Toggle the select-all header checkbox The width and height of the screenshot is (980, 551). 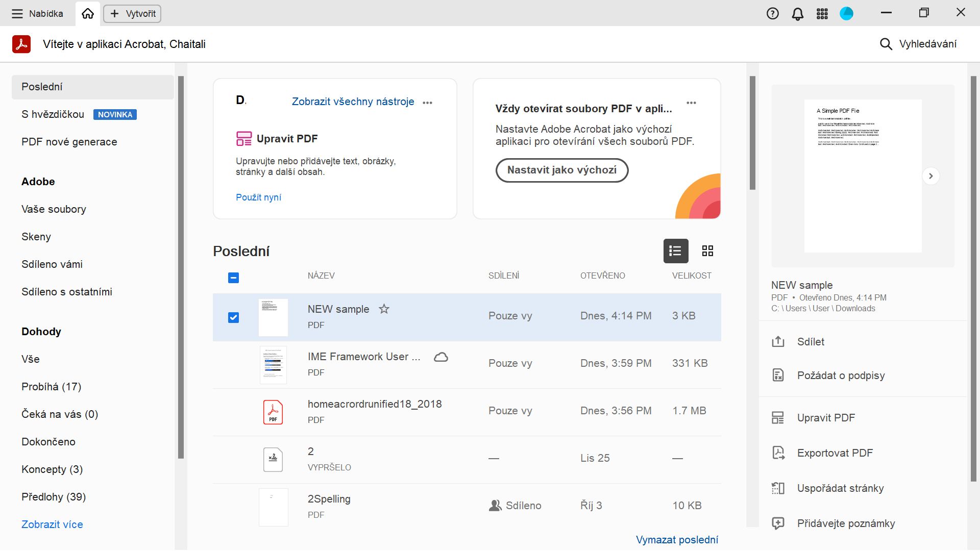(x=233, y=278)
